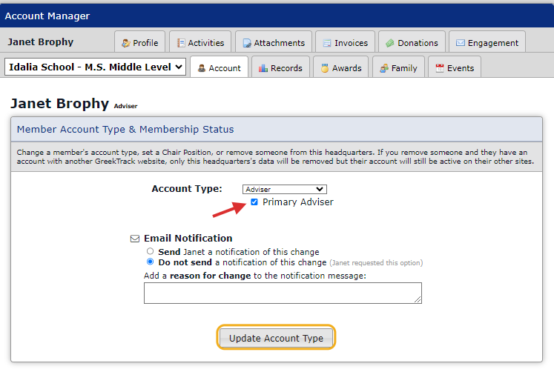Screen dimensions: 554x392
Task: Click the Member Account Type & Membership Status header
Action: pos(125,129)
